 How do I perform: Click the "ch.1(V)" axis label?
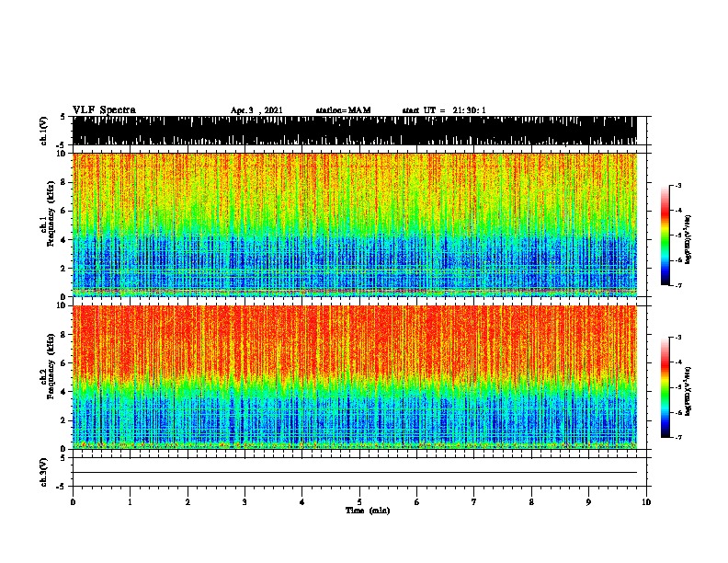[x=44, y=131]
